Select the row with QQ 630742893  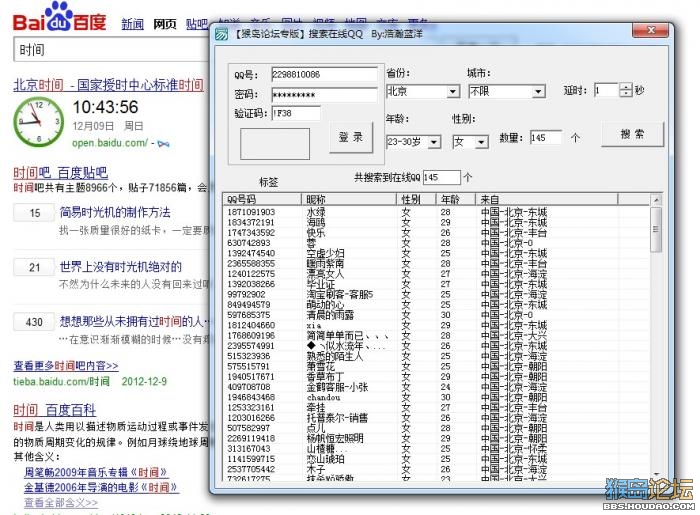pyautogui.click(x=435, y=243)
